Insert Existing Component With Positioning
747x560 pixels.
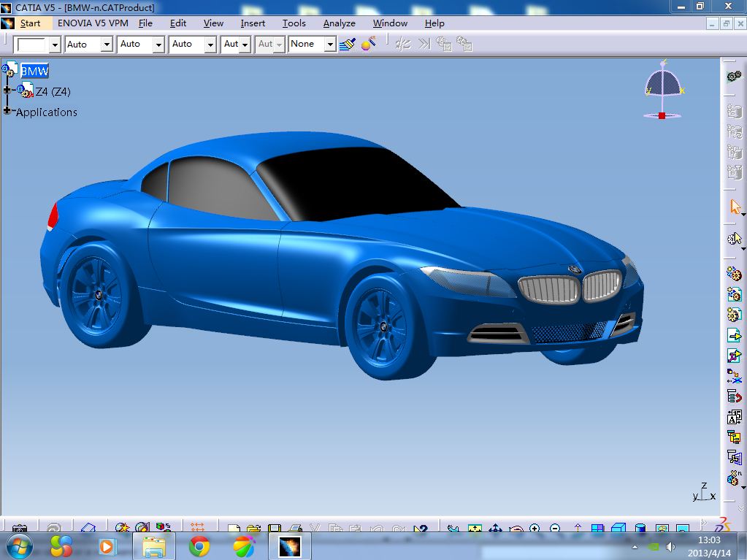coord(734,356)
